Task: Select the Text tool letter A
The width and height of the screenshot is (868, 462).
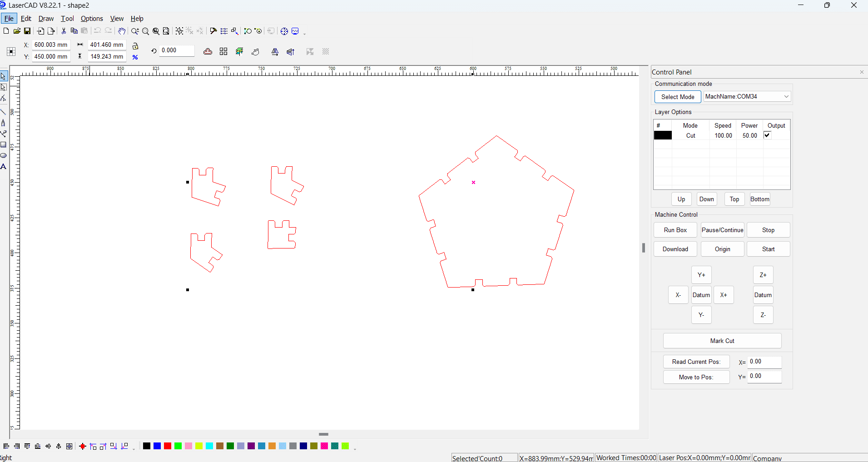Action: (x=4, y=166)
